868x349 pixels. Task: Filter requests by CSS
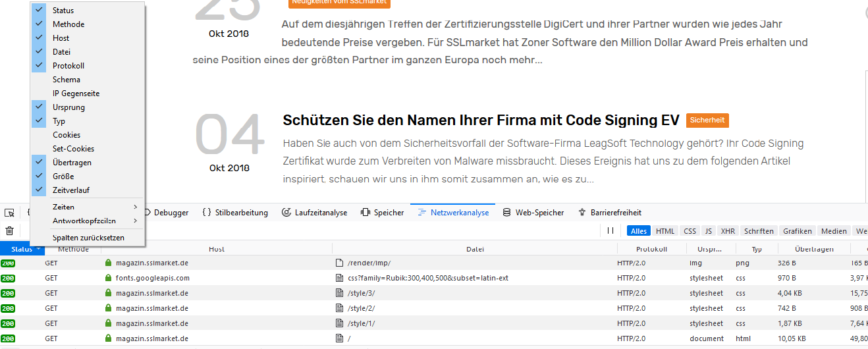tap(690, 231)
